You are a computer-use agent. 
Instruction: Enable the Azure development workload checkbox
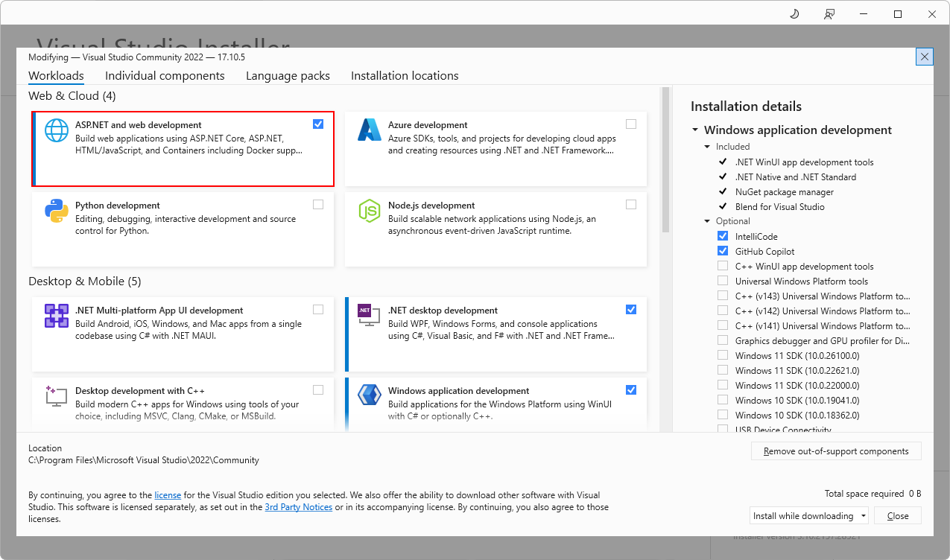(631, 124)
